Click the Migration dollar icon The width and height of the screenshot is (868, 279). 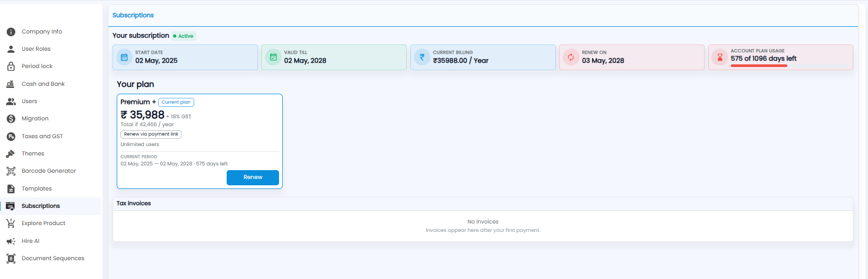10,119
